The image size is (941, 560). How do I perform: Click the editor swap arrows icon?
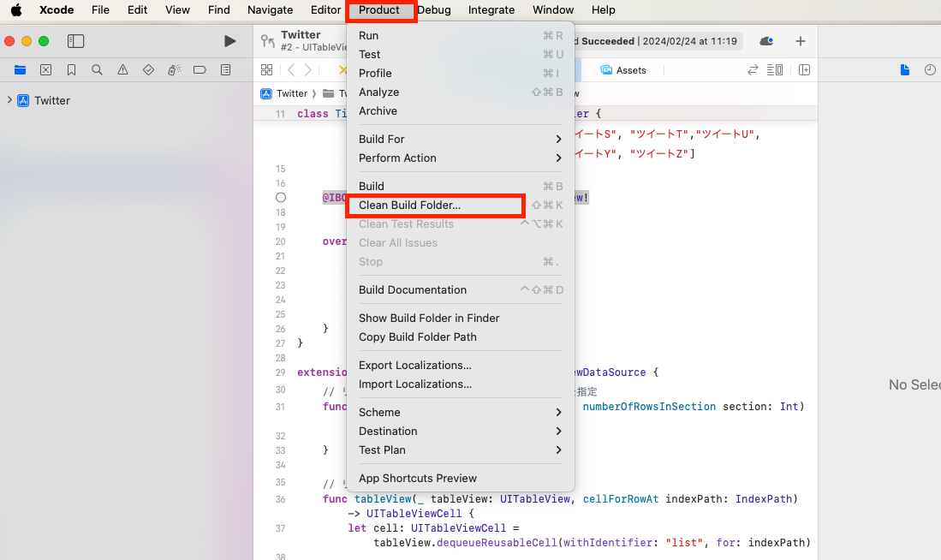click(753, 69)
